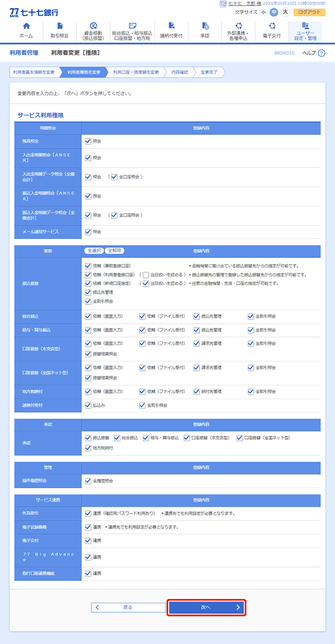Open the 承認 navigation menu

point(205,31)
